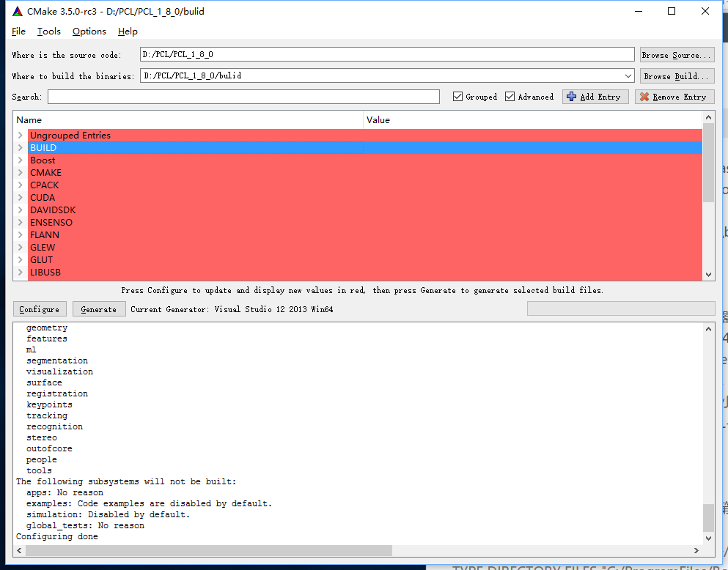
Task: Open the Tools menu
Action: click(48, 31)
